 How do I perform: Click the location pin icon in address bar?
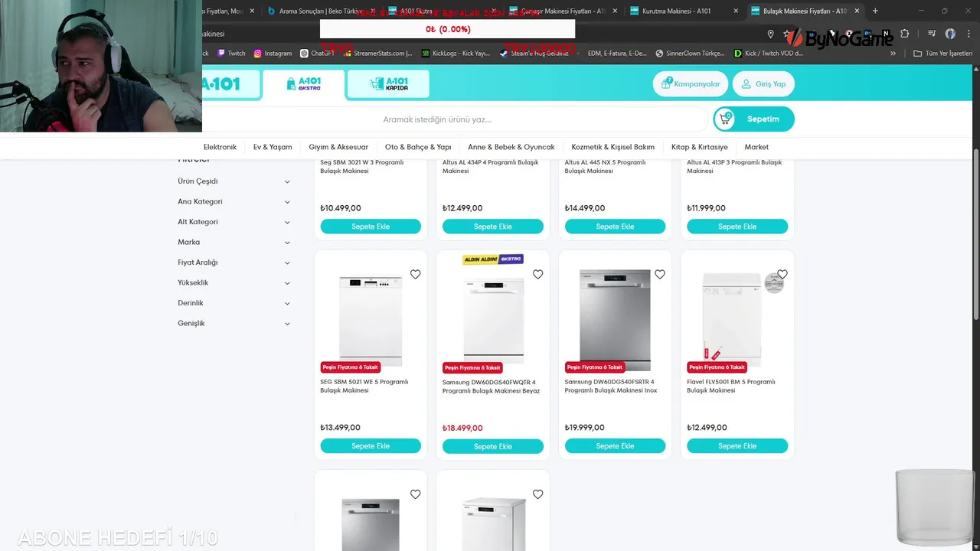pyautogui.click(x=770, y=34)
